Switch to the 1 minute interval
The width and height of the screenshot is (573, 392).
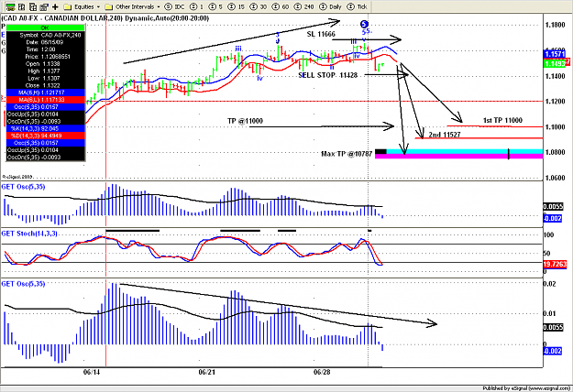pyautogui.click(x=197, y=6)
